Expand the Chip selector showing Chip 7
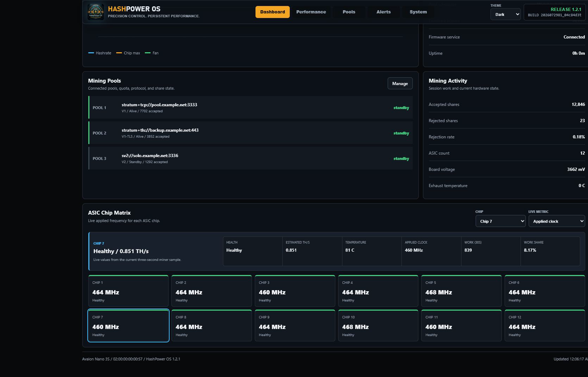The height and width of the screenshot is (377, 588). tap(500, 221)
